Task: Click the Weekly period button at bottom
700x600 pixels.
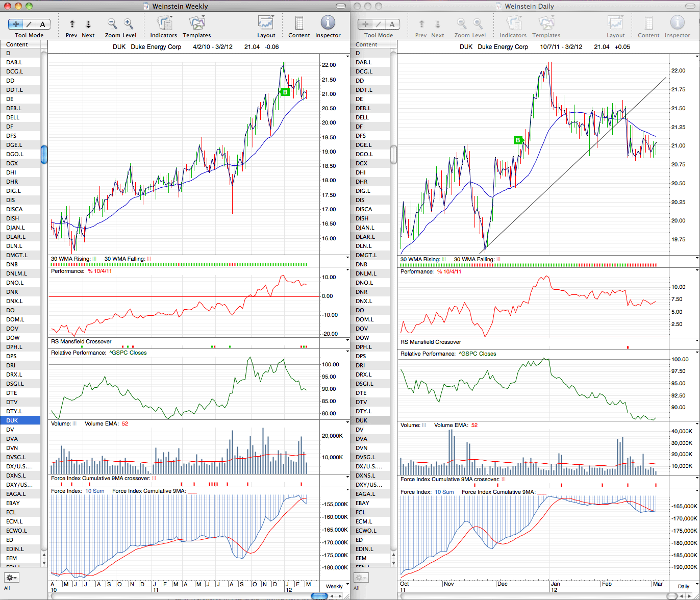Action: click(x=334, y=586)
